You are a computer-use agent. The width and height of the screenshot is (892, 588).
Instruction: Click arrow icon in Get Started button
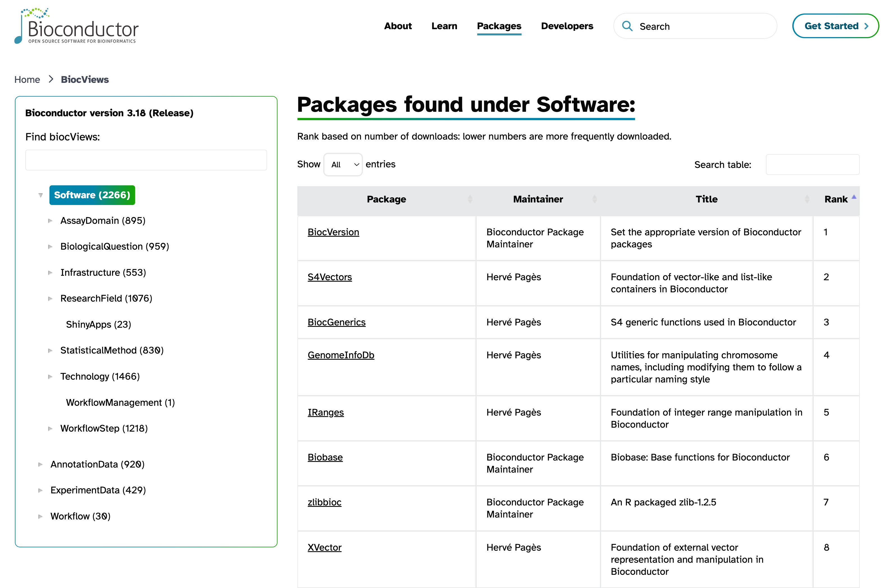866,26
